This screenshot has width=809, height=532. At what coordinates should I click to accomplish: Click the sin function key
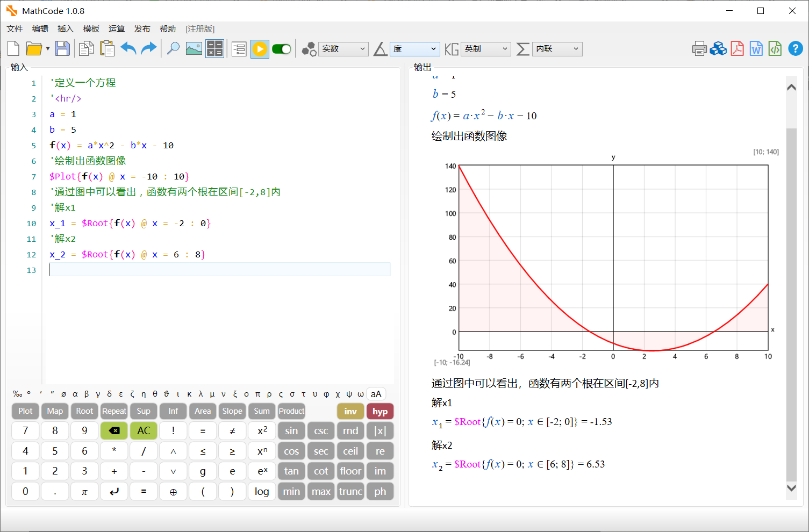pyautogui.click(x=291, y=430)
